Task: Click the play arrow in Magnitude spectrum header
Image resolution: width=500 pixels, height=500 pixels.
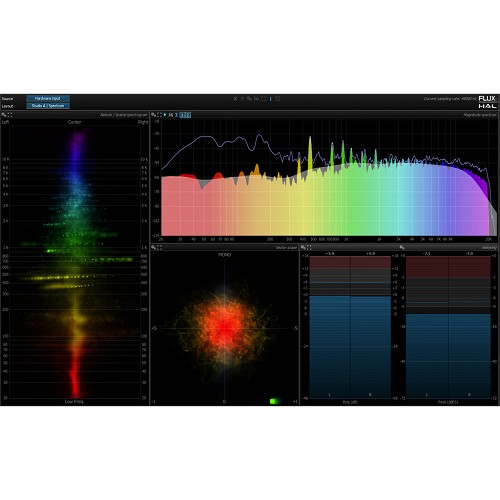Action: point(165,115)
